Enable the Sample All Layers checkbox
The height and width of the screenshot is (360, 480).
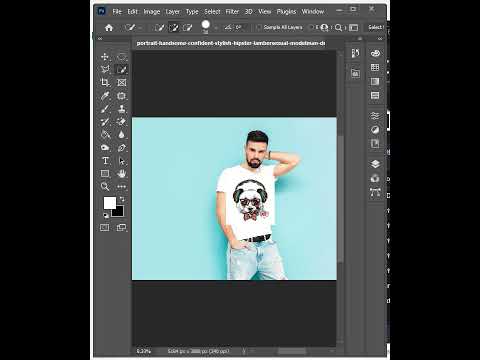[258, 27]
